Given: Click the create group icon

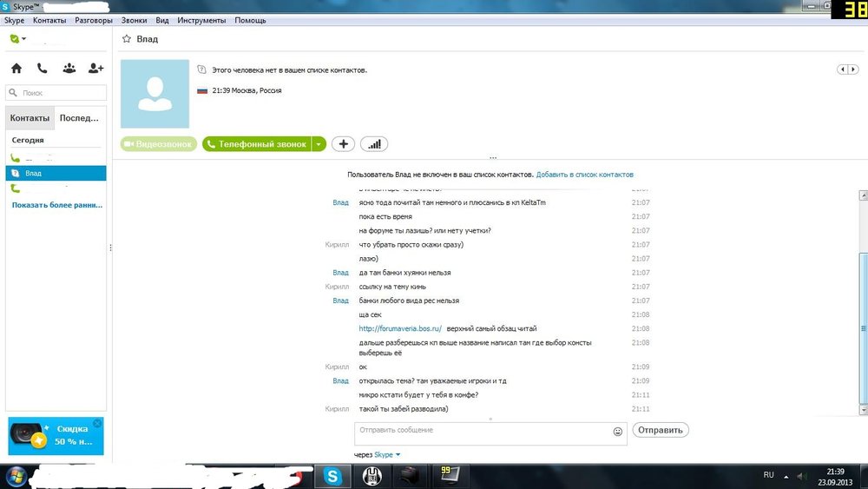Looking at the screenshot, I should [69, 69].
